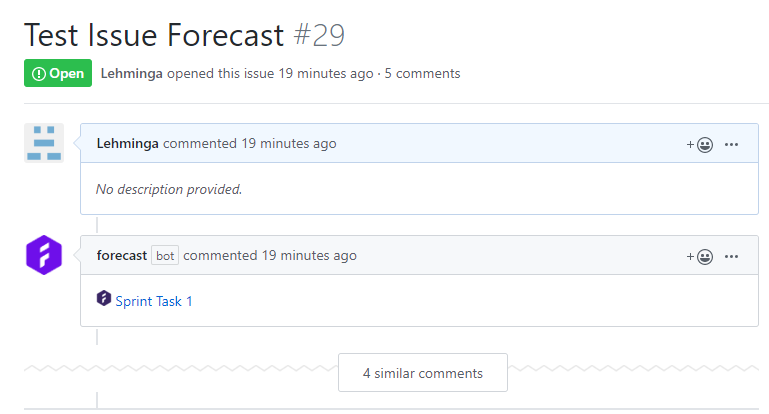Screen dimensions: 769x414
Task: Click the 5 comments text in header
Action: [422, 74]
